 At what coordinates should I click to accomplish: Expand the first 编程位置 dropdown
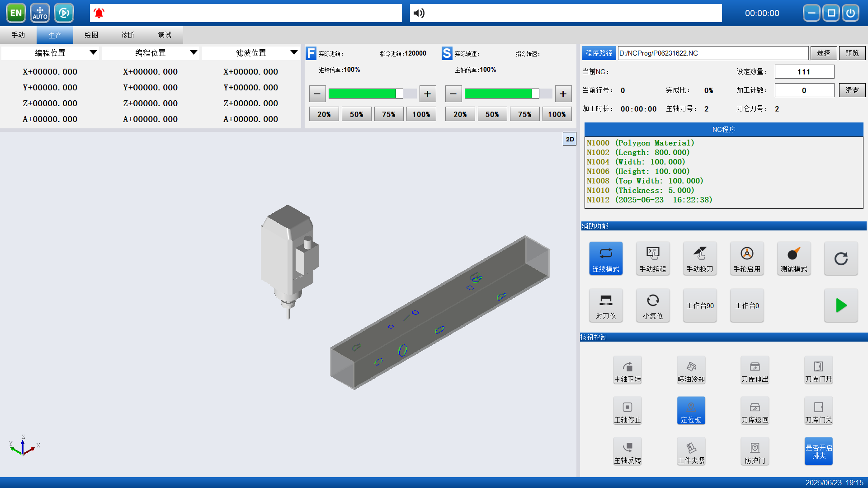coord(93,53)
